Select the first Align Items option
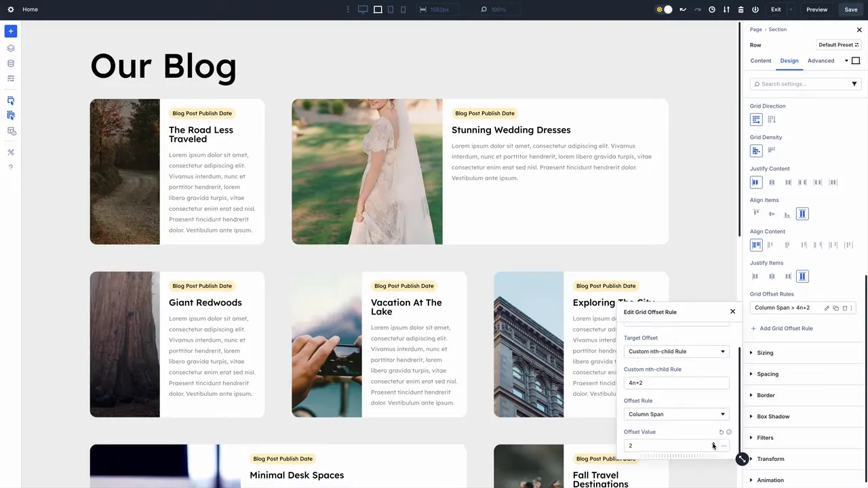 click(x=756, y=213)
